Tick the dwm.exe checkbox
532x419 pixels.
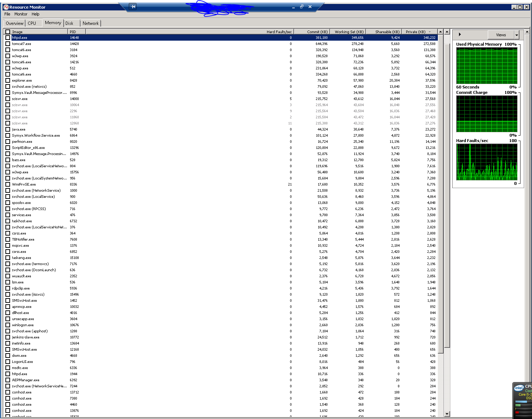pyautogui.click(x=8, y=355)
